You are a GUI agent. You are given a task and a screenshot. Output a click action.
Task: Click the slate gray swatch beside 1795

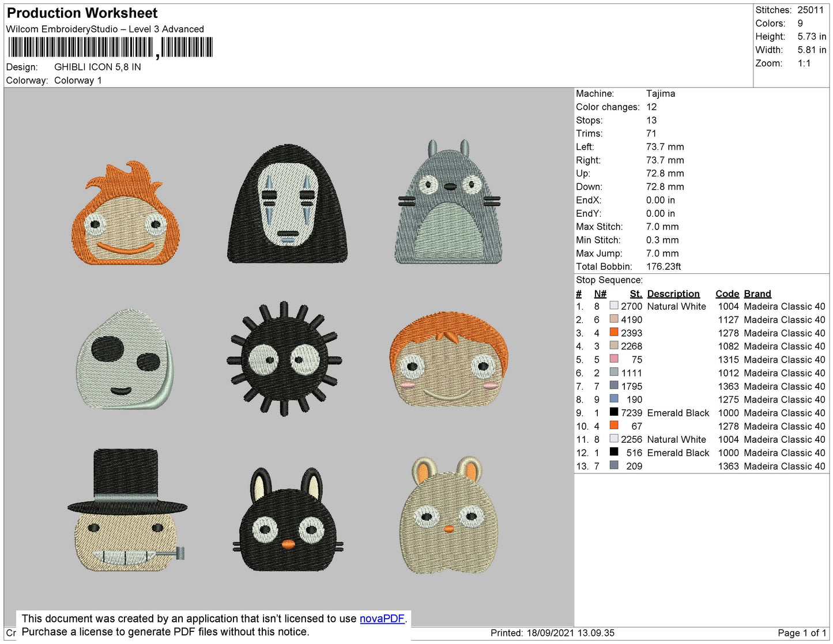pyautogui.click(x=614, y=386)
